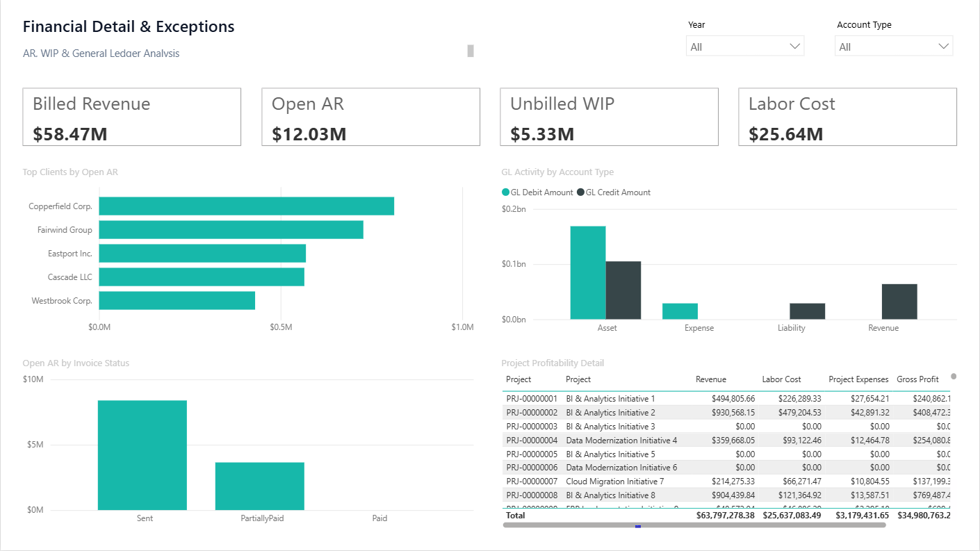The image size is (980, 551).
Task: Click project expenses value $10,804.55
Action: [869, 482]
